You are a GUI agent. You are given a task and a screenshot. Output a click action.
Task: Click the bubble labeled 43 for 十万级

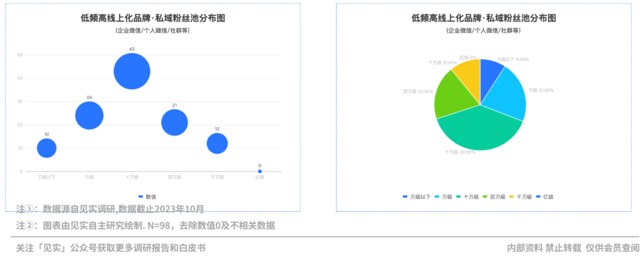(132, 71)
